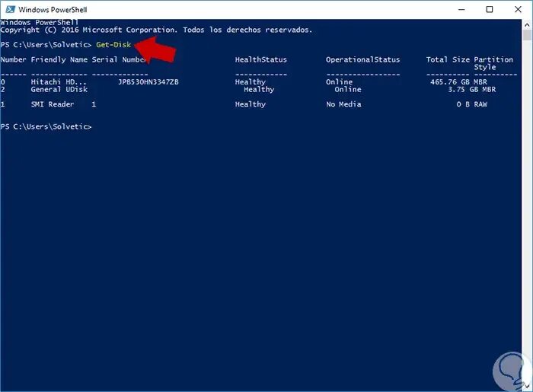Click the 0 B size value
This screenshot has width=533, height=392.
[x=463, y=104]
